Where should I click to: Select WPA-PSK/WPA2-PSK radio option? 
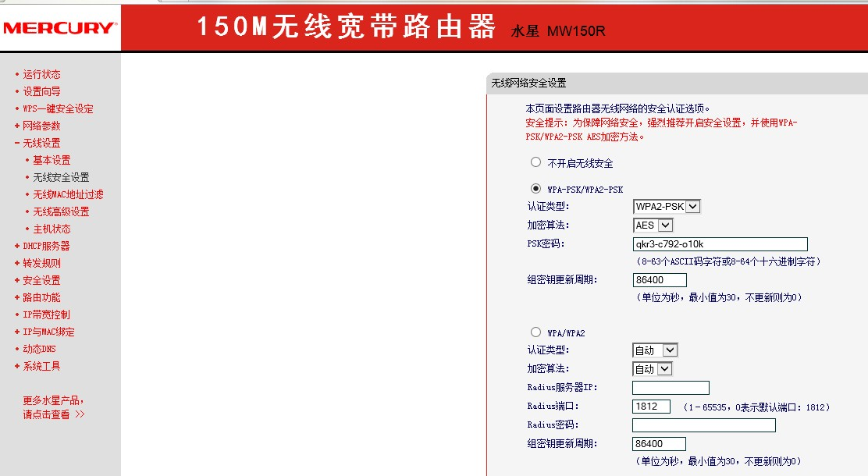coord(535,188)
